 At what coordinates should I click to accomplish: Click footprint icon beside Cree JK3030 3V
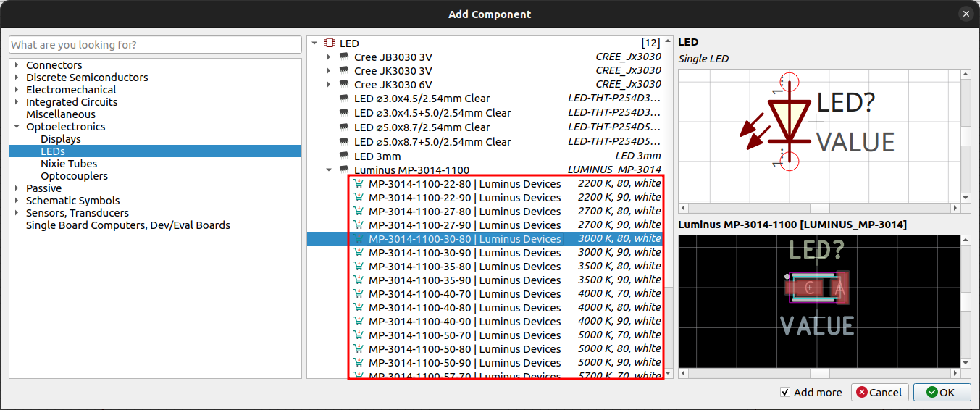pyautogui.click(x=344, y=71)
